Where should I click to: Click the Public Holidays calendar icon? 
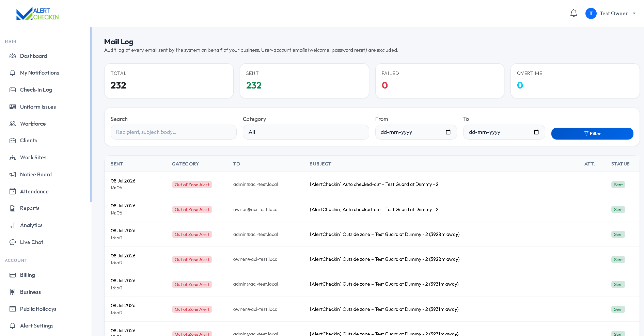tap(13, 309)
